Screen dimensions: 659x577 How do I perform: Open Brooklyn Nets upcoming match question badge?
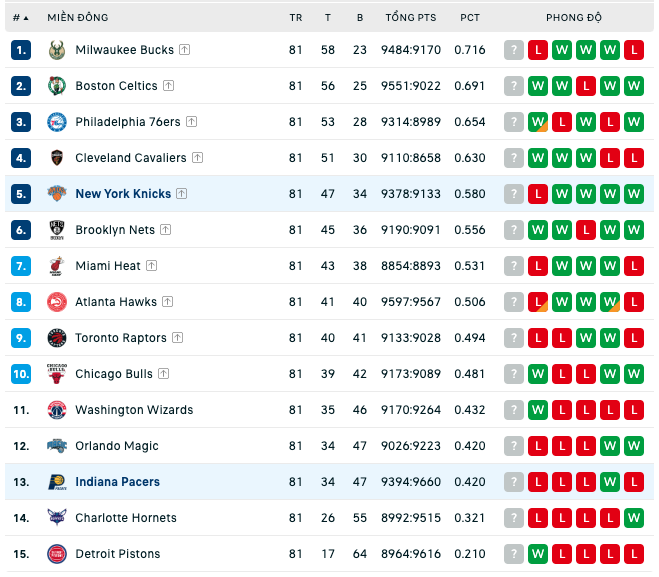[x=514, y=230]
